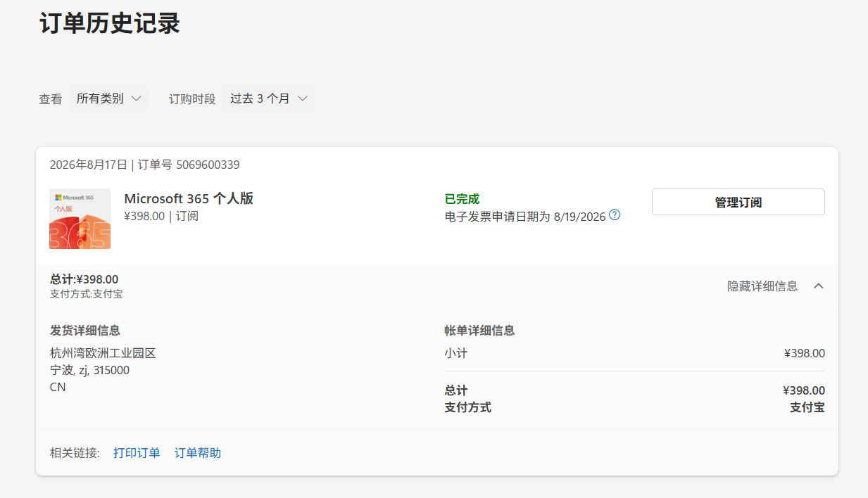Click the 总计:¥398.00 summary text
The image size is (868, 498).
pos(84,279)
